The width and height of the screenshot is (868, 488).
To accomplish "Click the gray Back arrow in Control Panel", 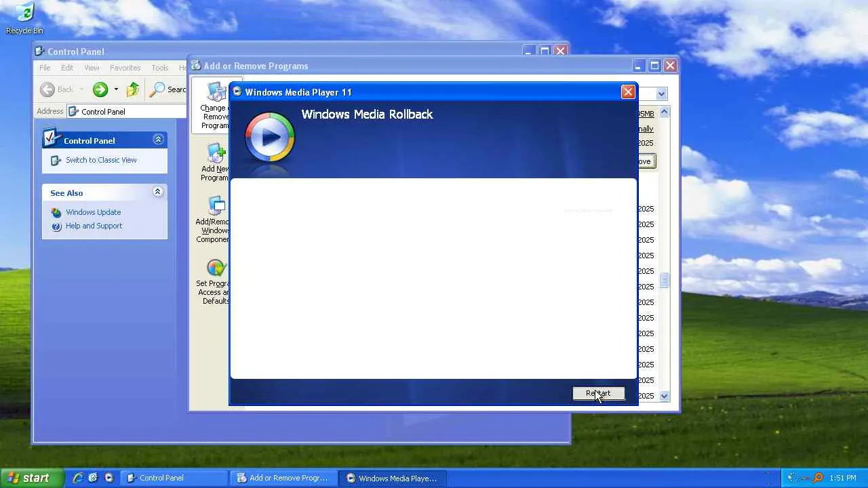I will pos(47,89).
